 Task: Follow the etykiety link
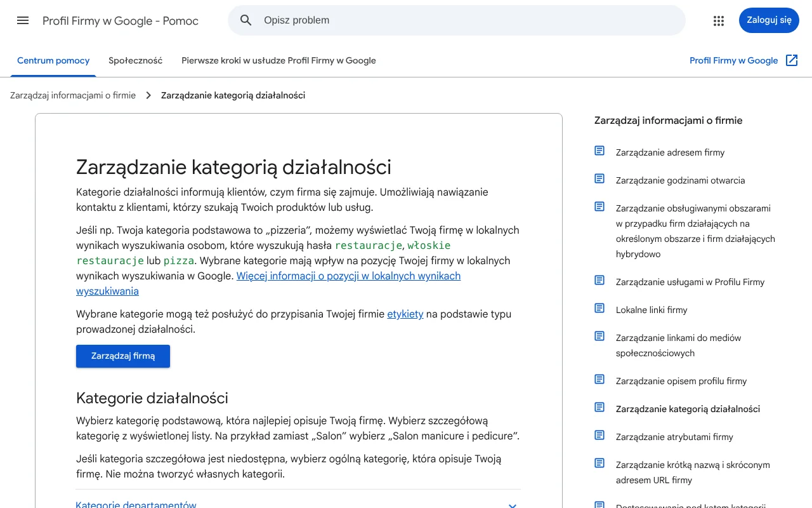click(405, 314)
